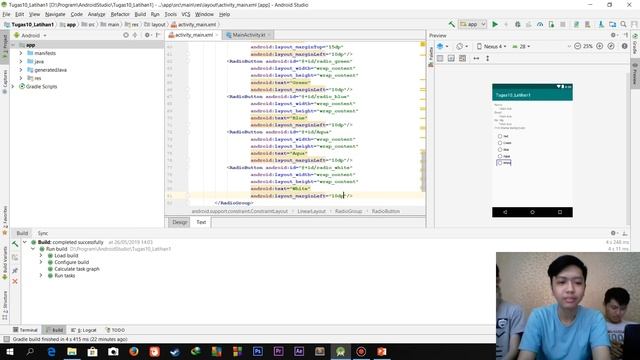
Task: Click the Make Project hammer icon
Action: (x=451, y=24)
